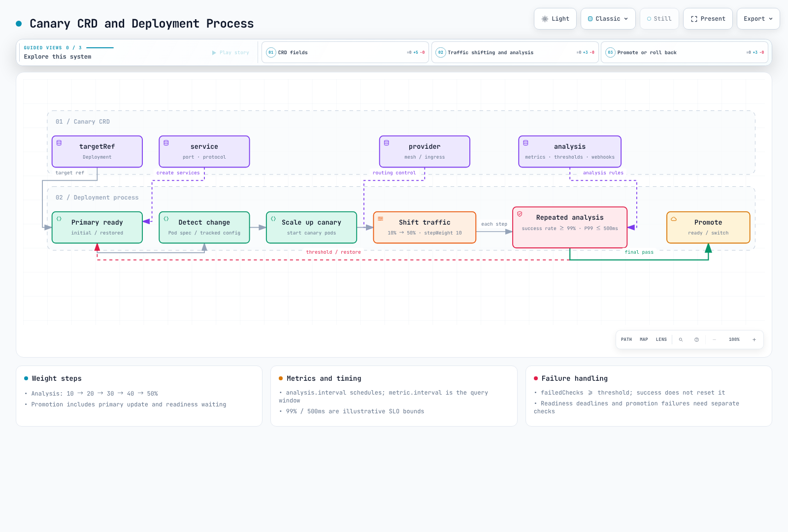This screenshot has height=532, width=788.
Task: Click the code icon on Primary ready node
Action: coord(59,219)
